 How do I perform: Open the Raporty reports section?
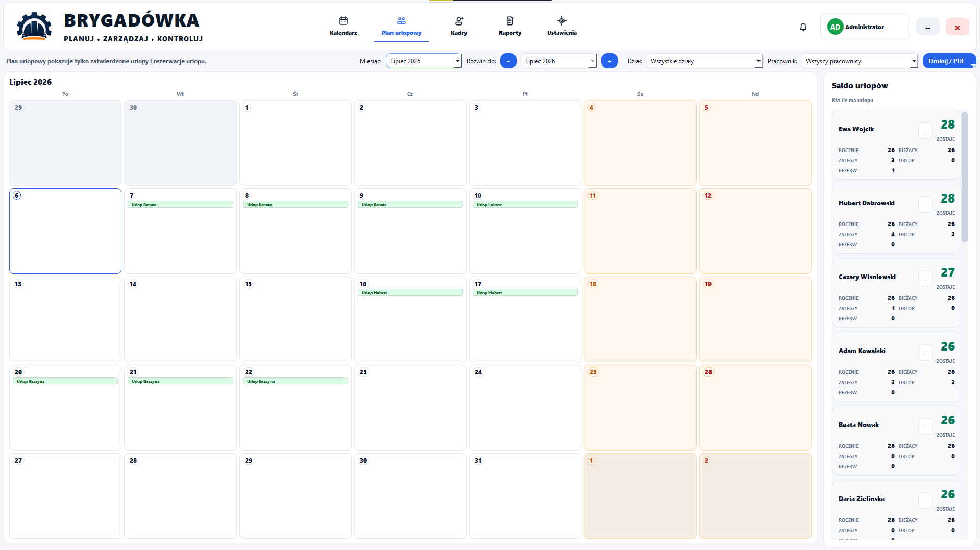(x=510, y=27)
